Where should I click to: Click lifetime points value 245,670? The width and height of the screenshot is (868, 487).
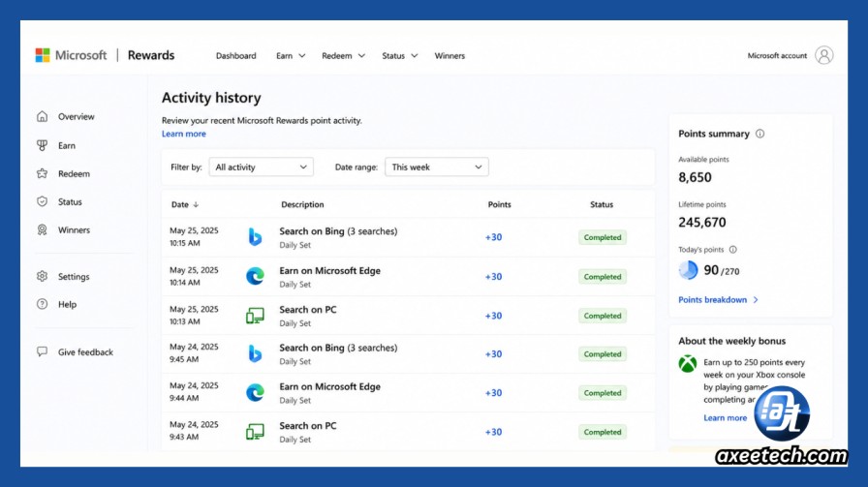[702, 223]
